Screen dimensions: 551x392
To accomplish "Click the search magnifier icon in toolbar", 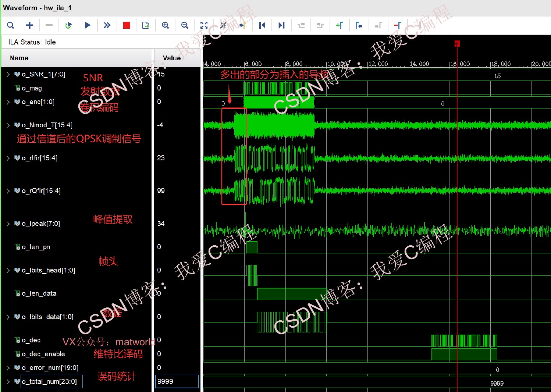I will pyautogui.click(x=11, y=25).
